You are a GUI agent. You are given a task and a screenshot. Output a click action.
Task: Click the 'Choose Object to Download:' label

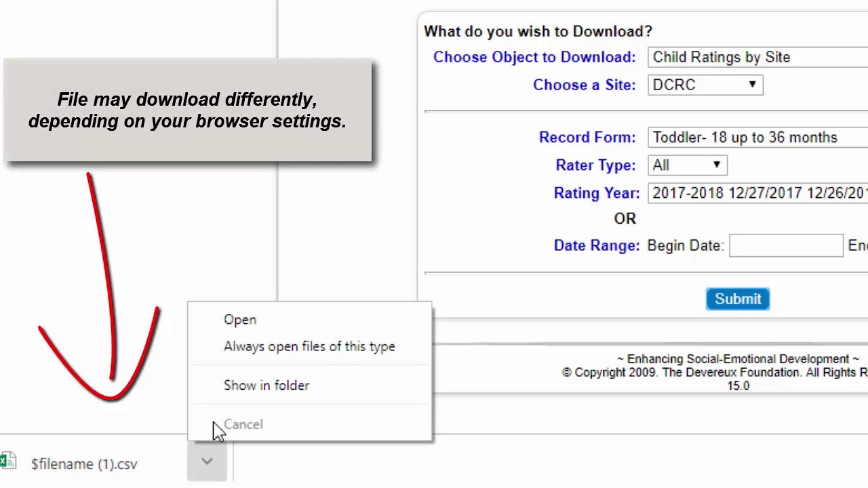[534, 58]
